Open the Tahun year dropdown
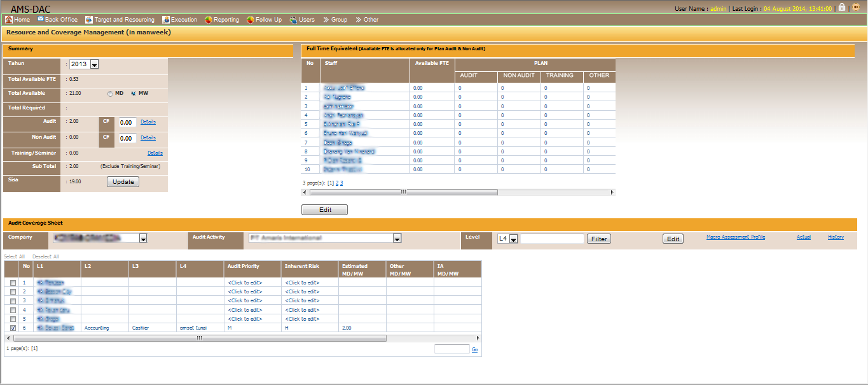The image size is (868, 385). [x=95, y=64]
